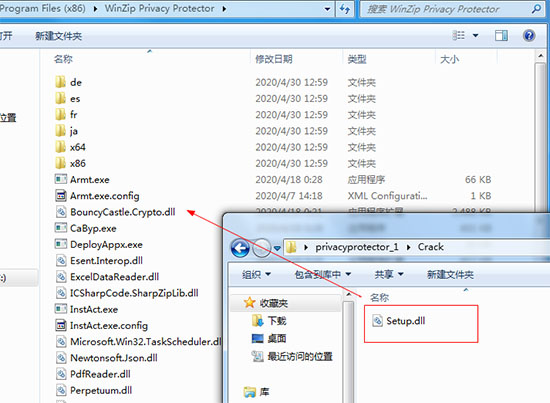This screenshot has height=403, width=550.
Task: Open 包含到库中 dropdown in Crack window
Action: tap(323, 274)
